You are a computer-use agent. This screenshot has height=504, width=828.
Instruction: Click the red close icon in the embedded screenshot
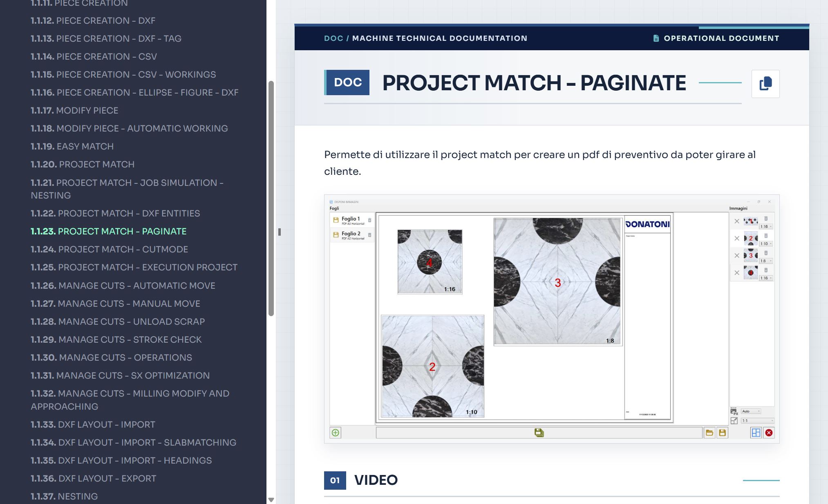coord(769,433)
